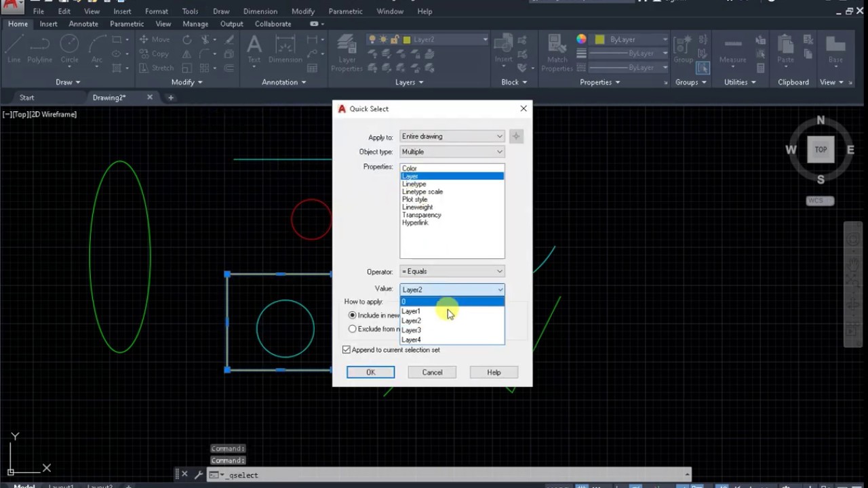
Task: Expand the Draw panel
Action: pyautogui.click(x=68, y=82)
